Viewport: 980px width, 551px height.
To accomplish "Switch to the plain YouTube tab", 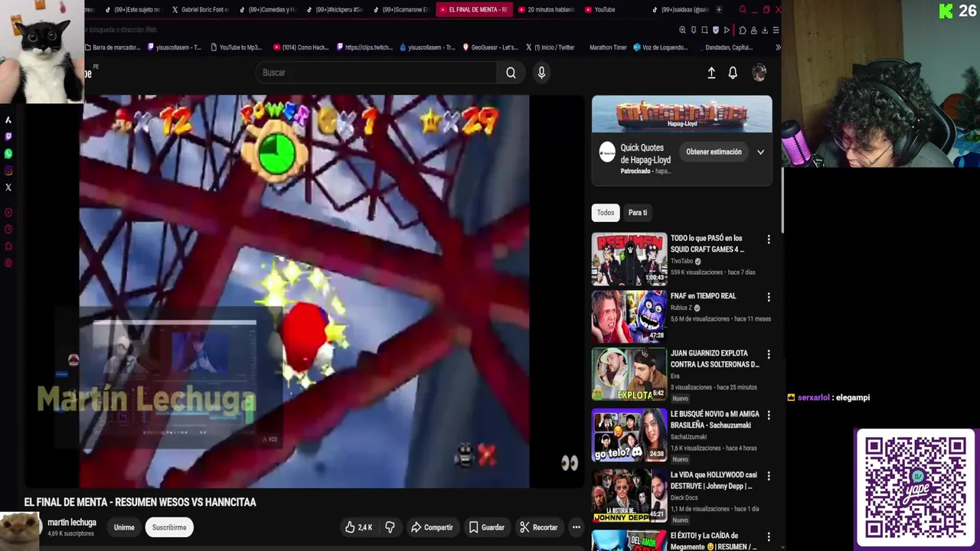I will [612, 10].
